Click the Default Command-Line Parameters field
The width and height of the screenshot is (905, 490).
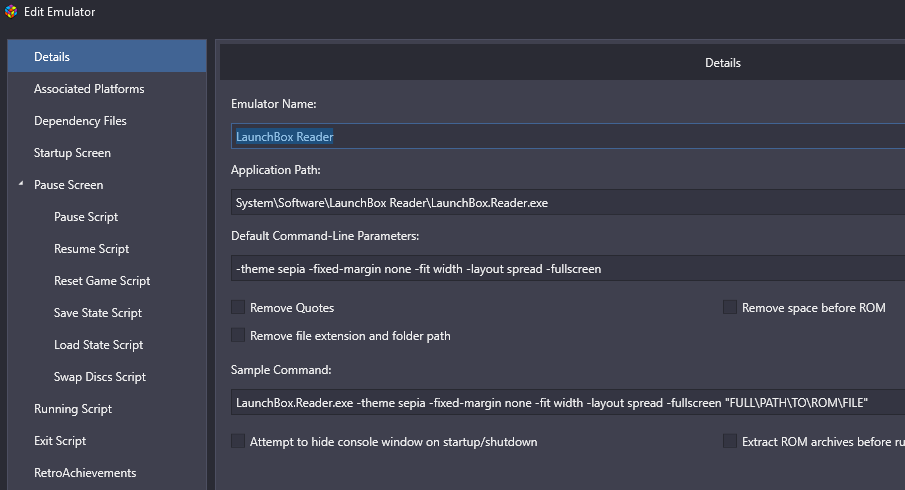[568, 269]
